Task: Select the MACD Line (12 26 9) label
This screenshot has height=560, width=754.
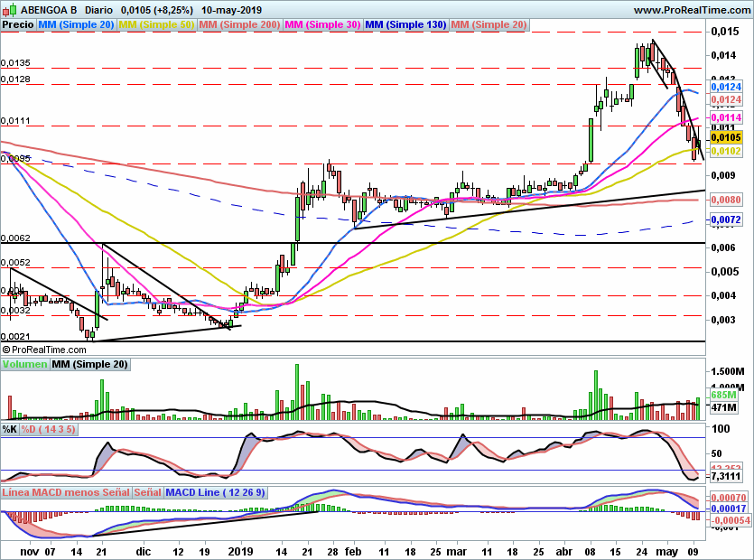Action: (215, 492)
